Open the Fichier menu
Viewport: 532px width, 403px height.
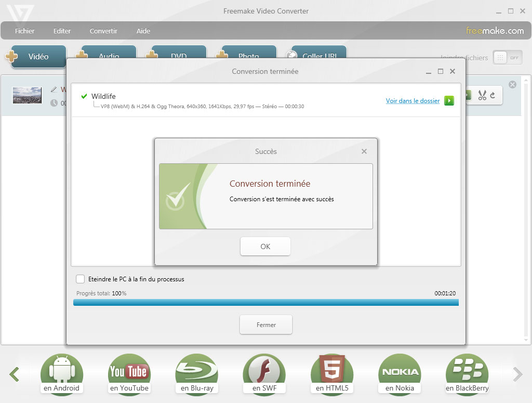pos(25,31)
